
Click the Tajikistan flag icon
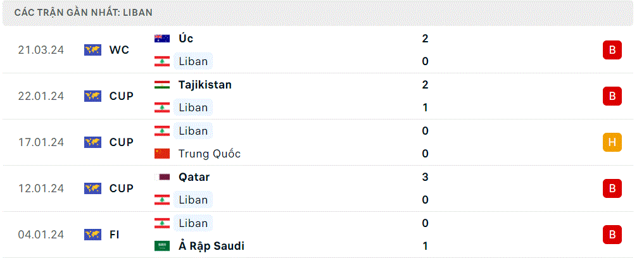pos(162,85)
